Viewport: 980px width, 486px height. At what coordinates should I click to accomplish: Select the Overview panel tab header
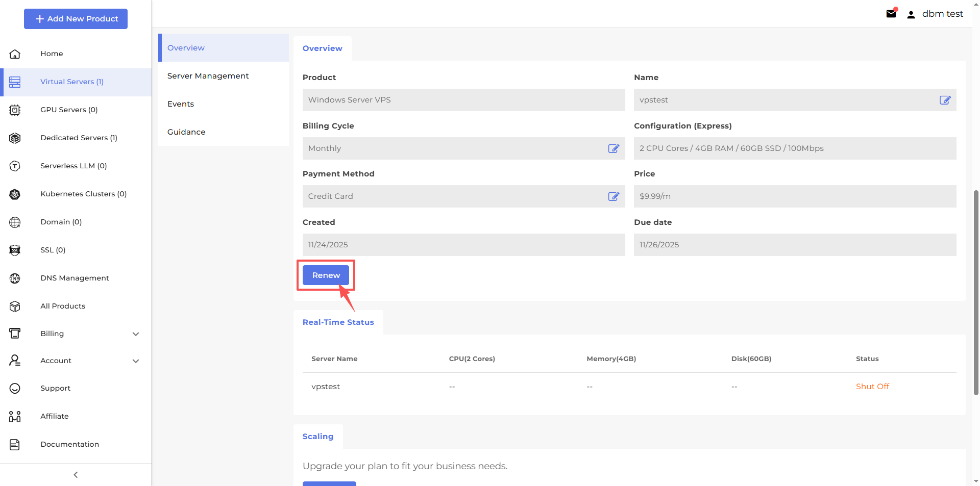(x=323, y=48)
